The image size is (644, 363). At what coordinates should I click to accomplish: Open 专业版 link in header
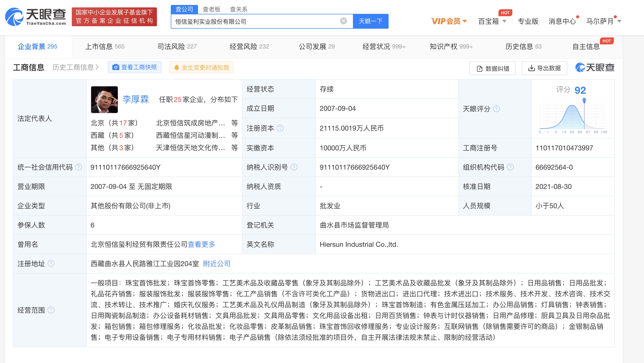pyautogui.click(x=528, y=21)
